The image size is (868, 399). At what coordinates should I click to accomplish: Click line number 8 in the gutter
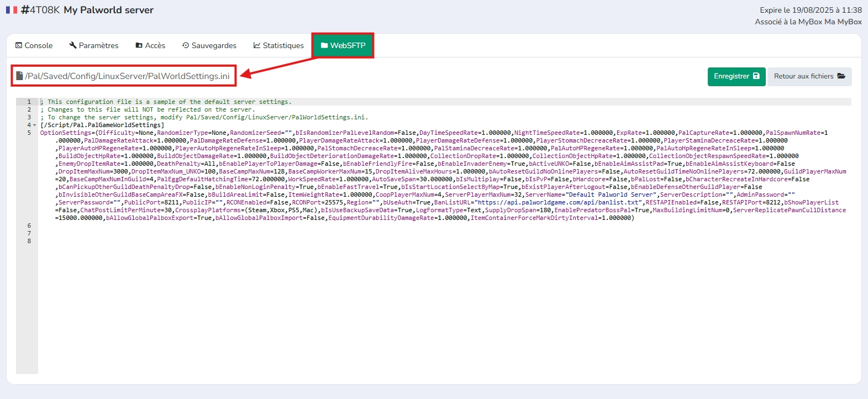[x=29, y=241]
